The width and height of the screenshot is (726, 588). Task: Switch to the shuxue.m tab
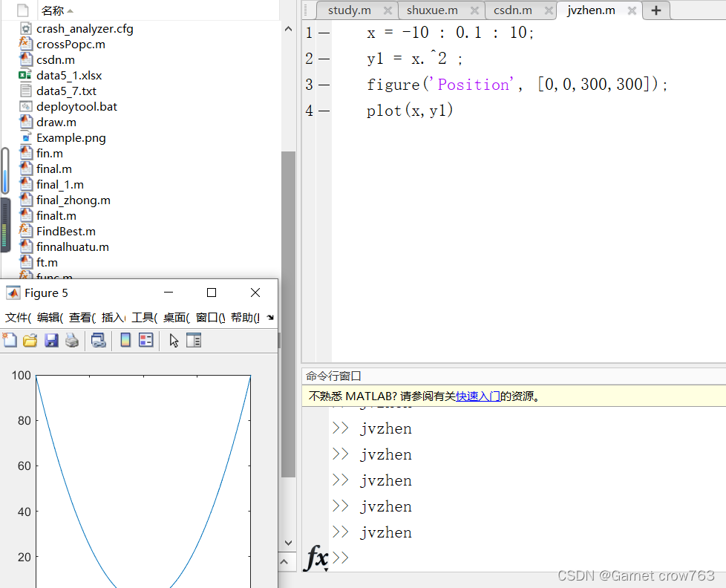click(x=433, y=10)
